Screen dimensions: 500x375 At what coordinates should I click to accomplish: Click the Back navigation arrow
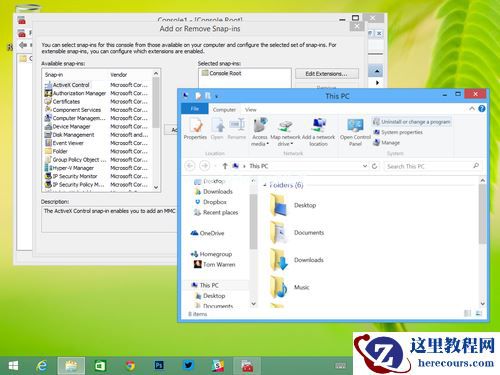190,166
